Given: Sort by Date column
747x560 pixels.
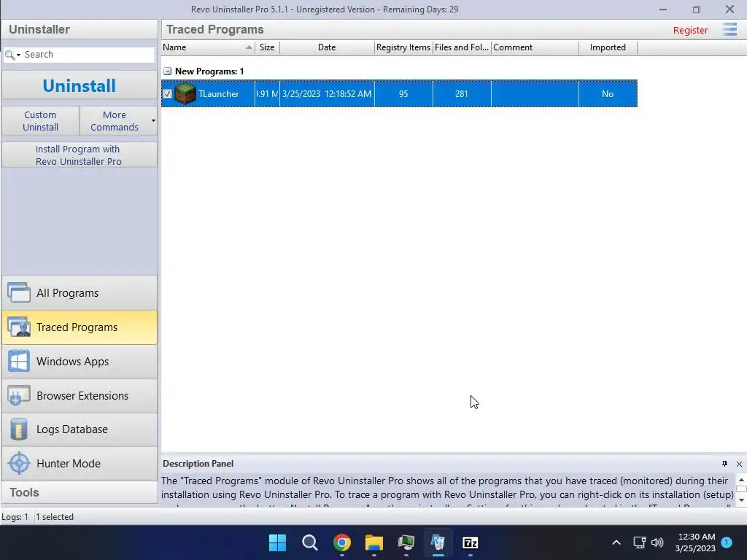Looking at the screenshot, I should [327, 47].
